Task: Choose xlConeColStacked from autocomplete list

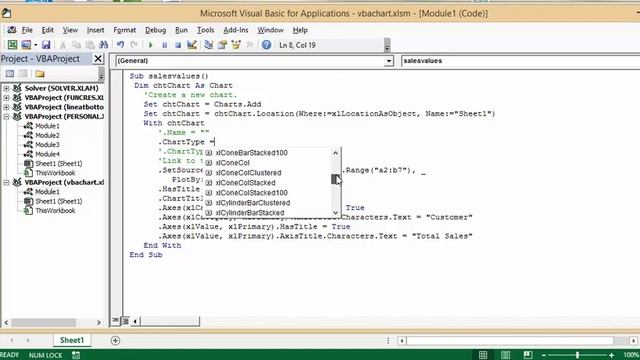Action: pyautogui.click(x=245, y=183)
